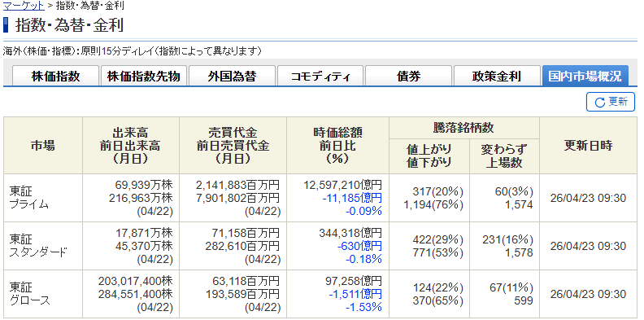
Task: Select the 東証 グロース row label
Action: (29, 293)
